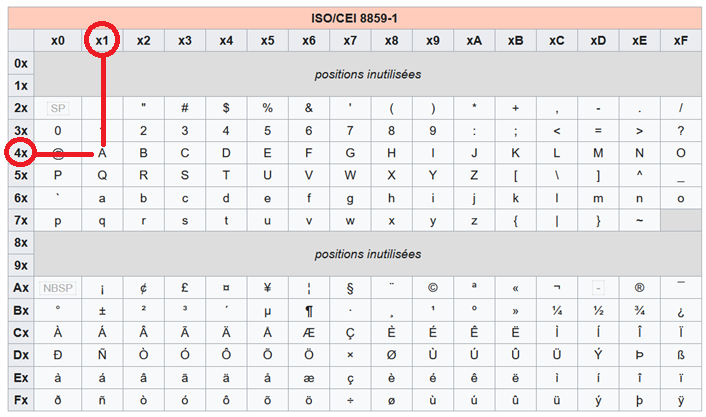Select the circled x1 column header
Viewport: 706px width, 417px height.
tap(102, 40)
